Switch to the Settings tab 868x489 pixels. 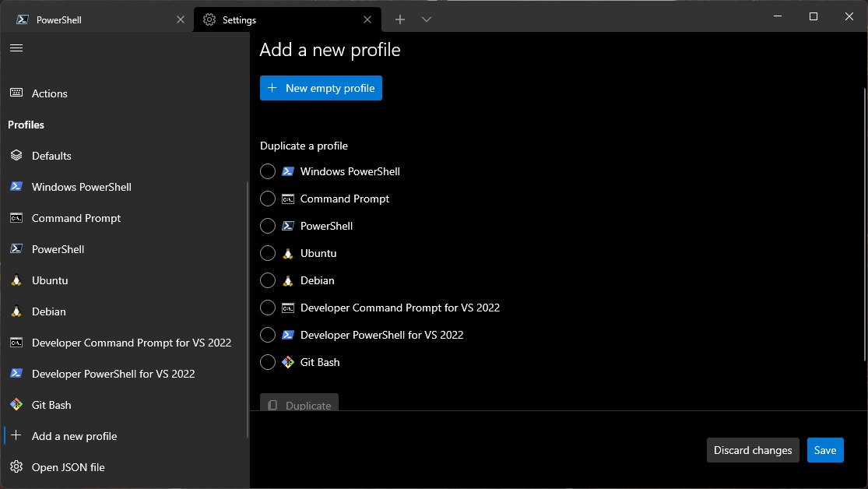tap(287, 19)
